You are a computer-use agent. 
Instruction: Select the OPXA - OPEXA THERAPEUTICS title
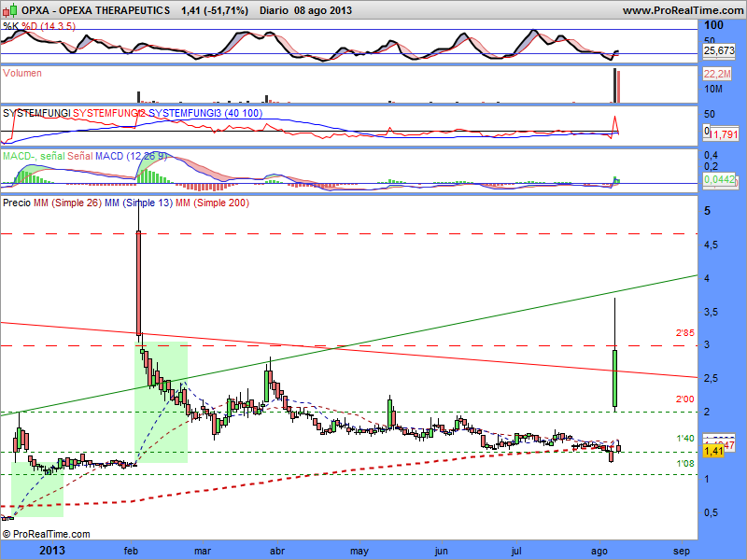coord(96,10)
